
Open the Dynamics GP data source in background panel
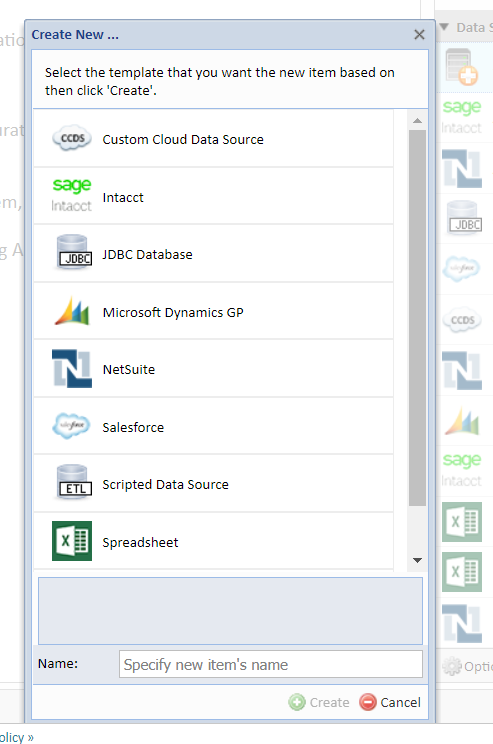[x=462, y=421]
